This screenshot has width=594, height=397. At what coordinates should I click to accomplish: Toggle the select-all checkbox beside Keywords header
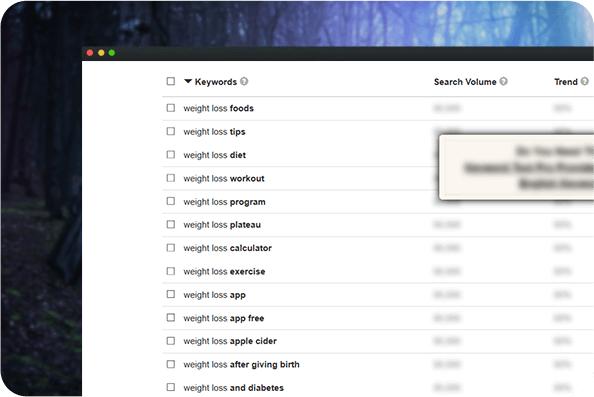171,81
